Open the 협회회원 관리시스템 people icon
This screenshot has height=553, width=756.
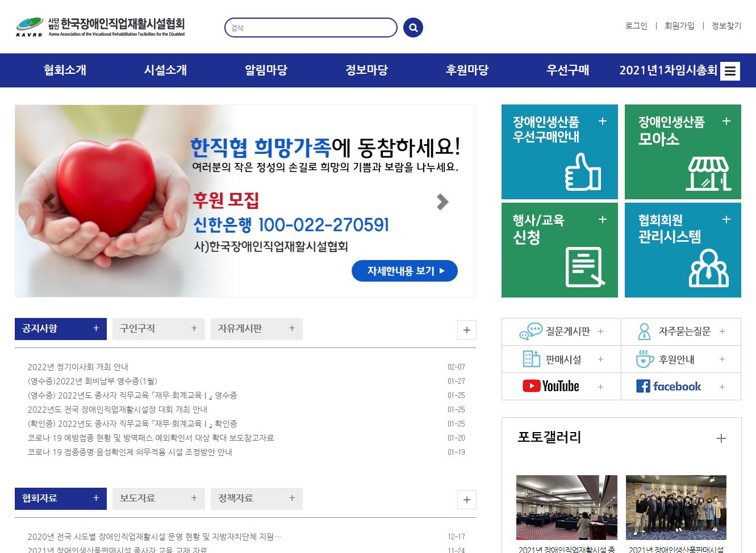click(708, 267)
